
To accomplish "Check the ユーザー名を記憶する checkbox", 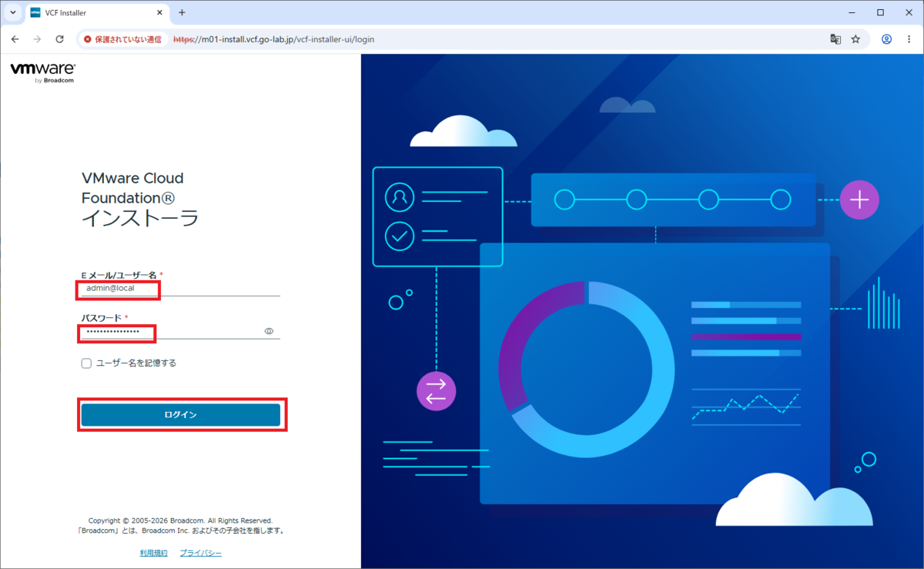I will [x=86, y=363].
